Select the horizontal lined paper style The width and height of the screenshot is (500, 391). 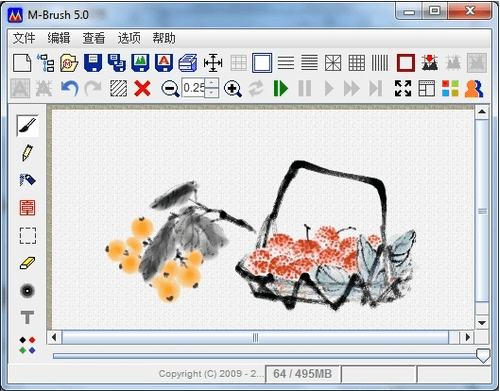pos(286,63)
